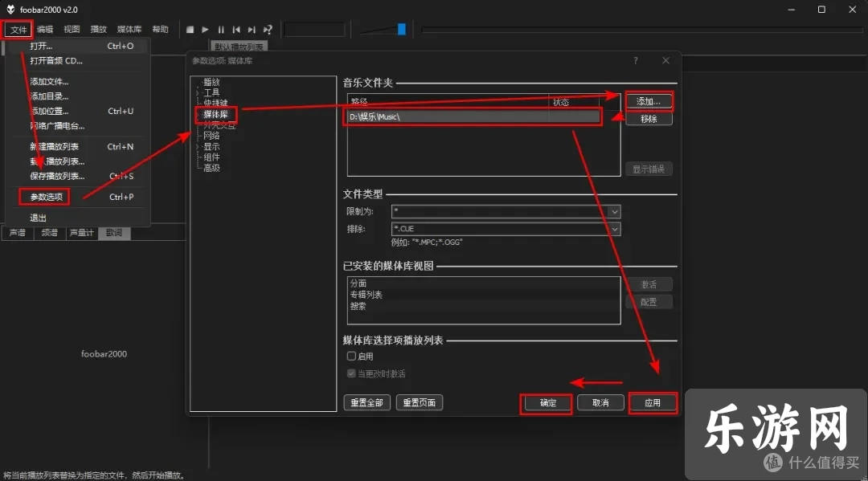Click the foobar2000 app logo icon

[x=10, y=10]
